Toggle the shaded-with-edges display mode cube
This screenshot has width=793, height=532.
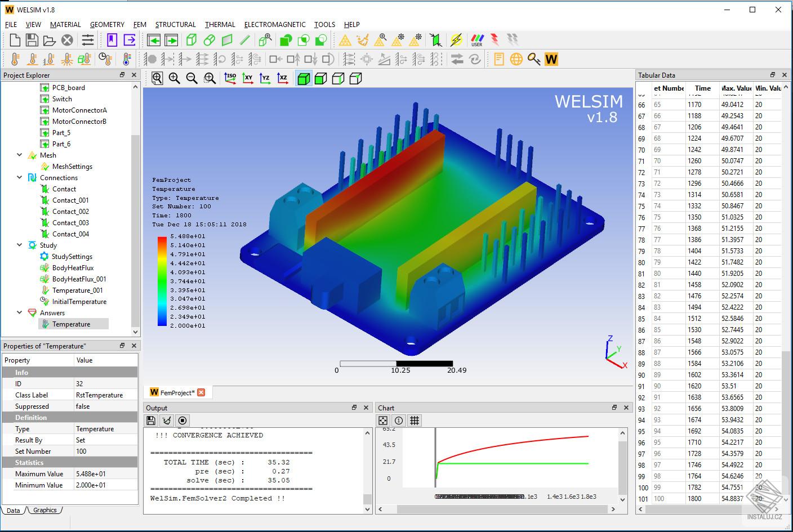[x=304, y=78]
